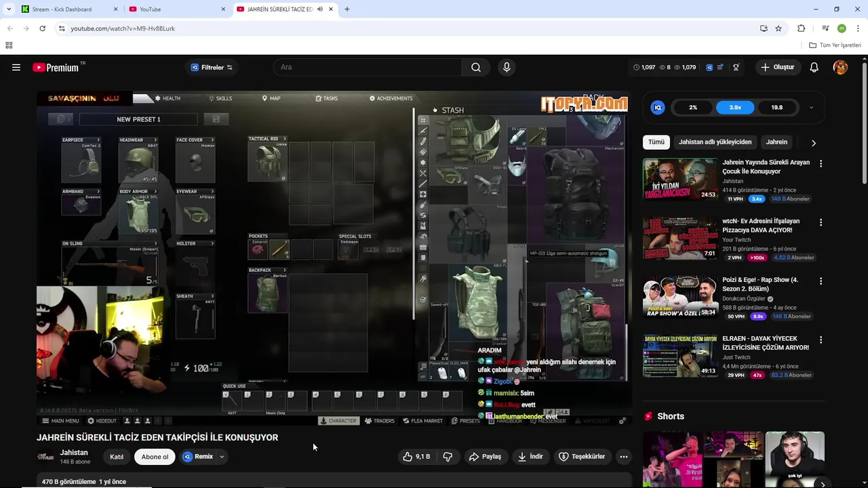Navigate back in the browser

coord(9,28)
